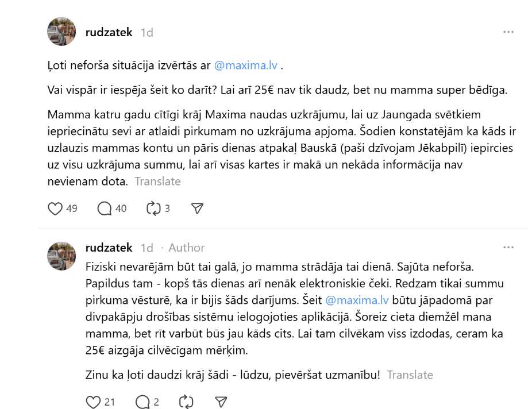
Task: Open @maxima.lv mention in reply post
Action: click(357, 299)
